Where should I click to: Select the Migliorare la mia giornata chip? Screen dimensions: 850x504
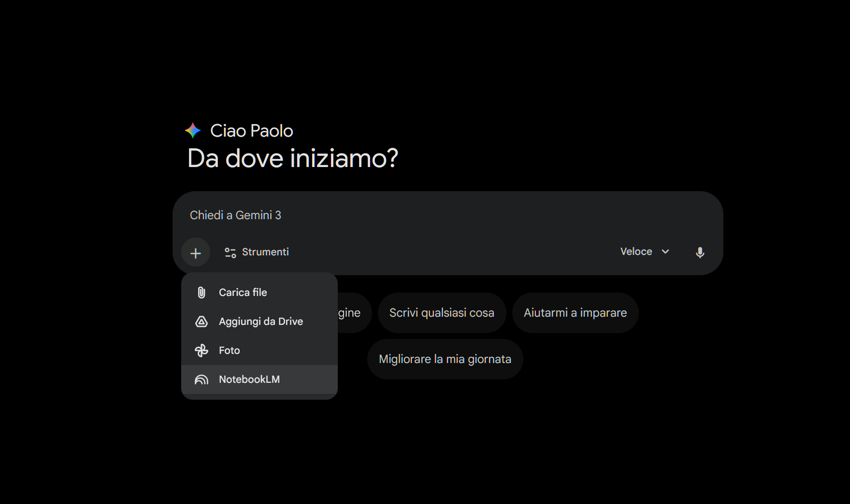point(445,359)
